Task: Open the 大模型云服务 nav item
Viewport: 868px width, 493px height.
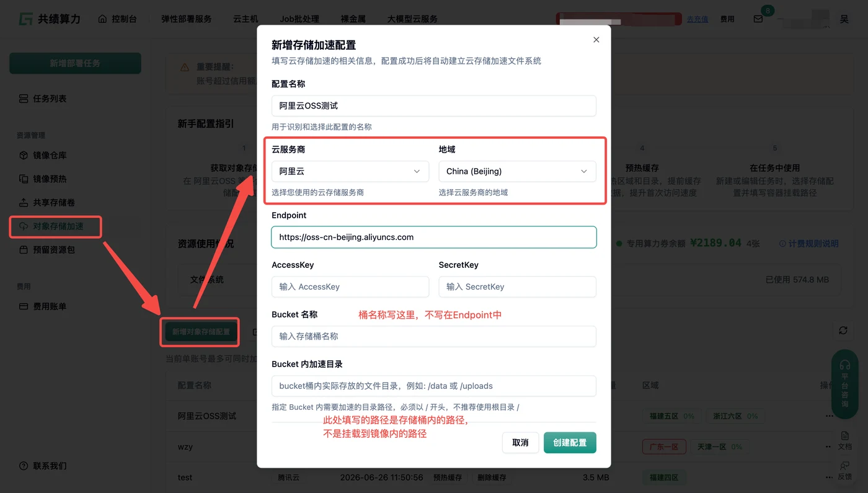Action: click(412, 19)
